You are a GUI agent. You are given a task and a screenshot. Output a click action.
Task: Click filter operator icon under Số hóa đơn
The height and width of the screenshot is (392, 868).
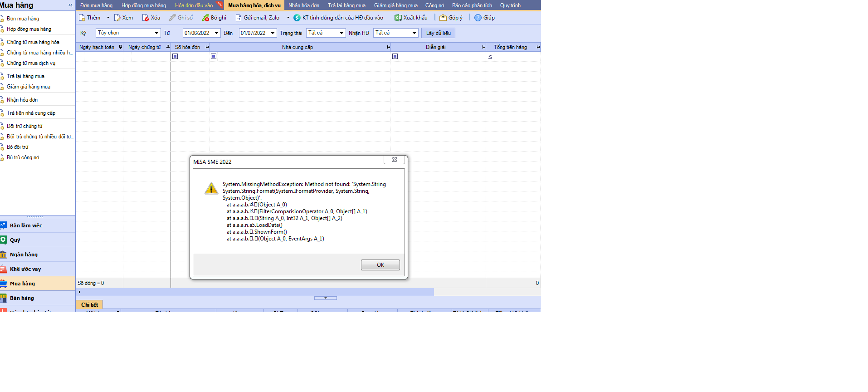click(175, 56)
